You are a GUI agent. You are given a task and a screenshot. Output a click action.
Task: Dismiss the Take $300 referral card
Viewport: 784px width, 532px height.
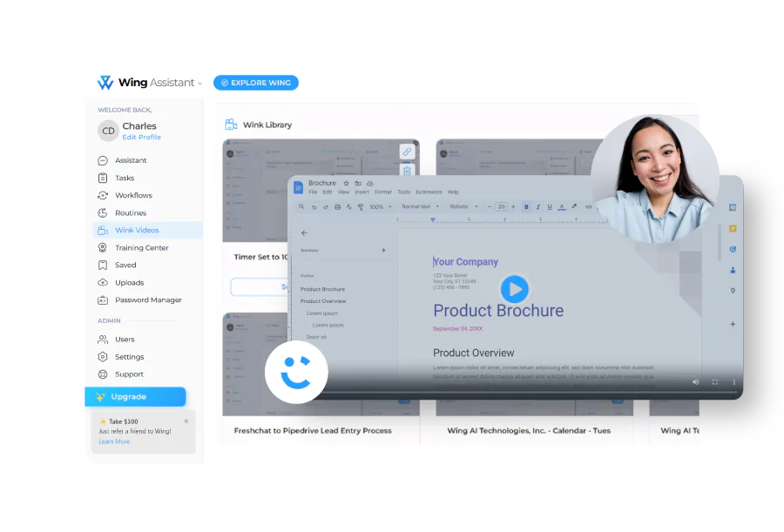[x=186, y=421]
